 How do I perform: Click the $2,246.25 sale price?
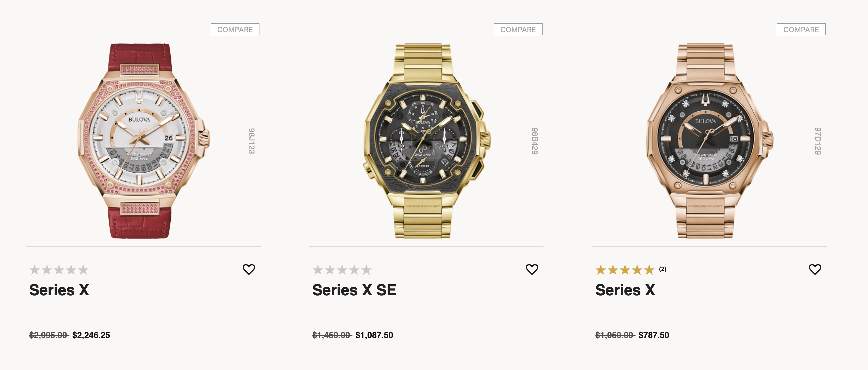click(91, 335)
